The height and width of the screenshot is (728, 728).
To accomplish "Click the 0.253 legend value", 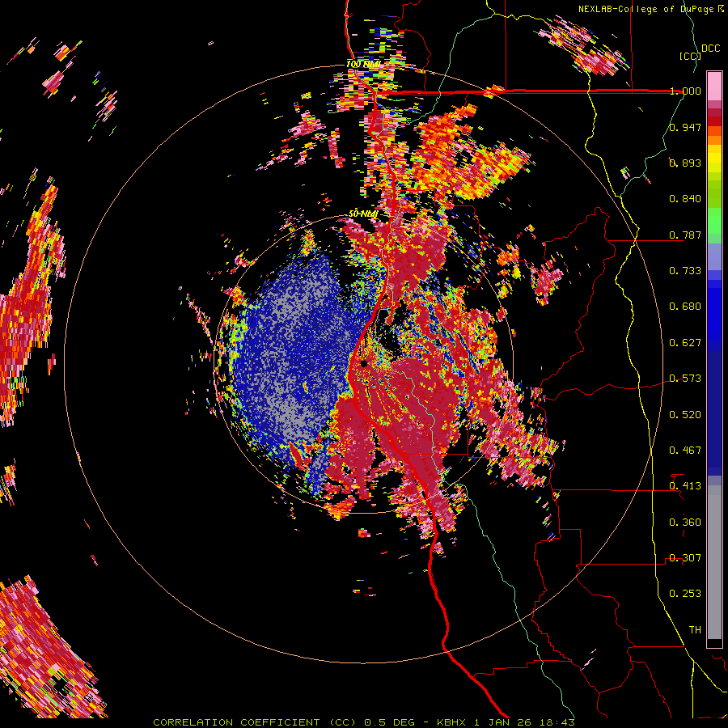I will point(685,594).
